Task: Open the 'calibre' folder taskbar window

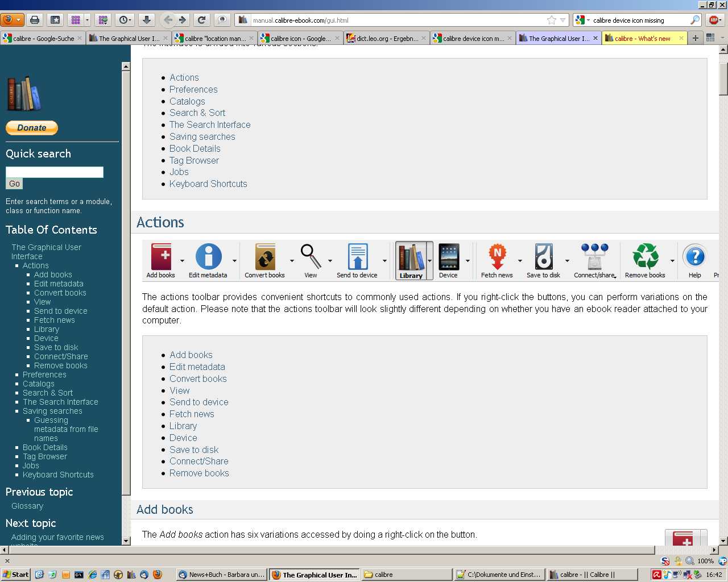Action: tap(407, 575)
